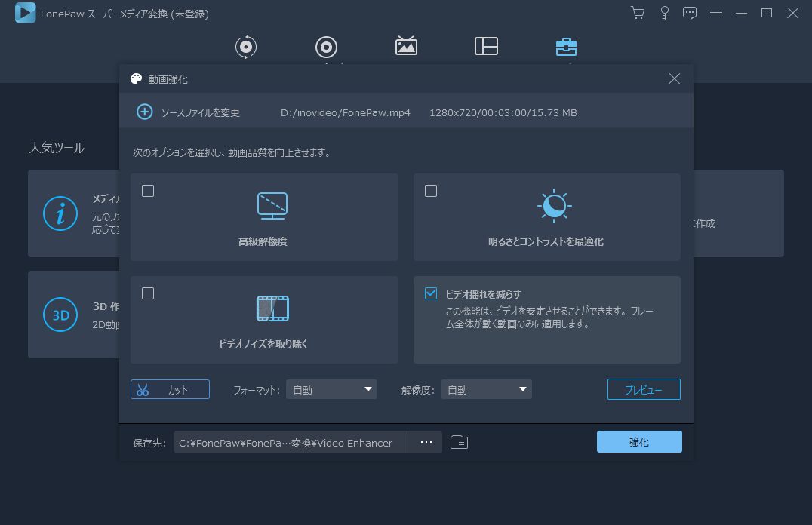Click ソースファイルを変更 label
The image size is (812, 525).
pyautogui.click(x=201, y=113)
